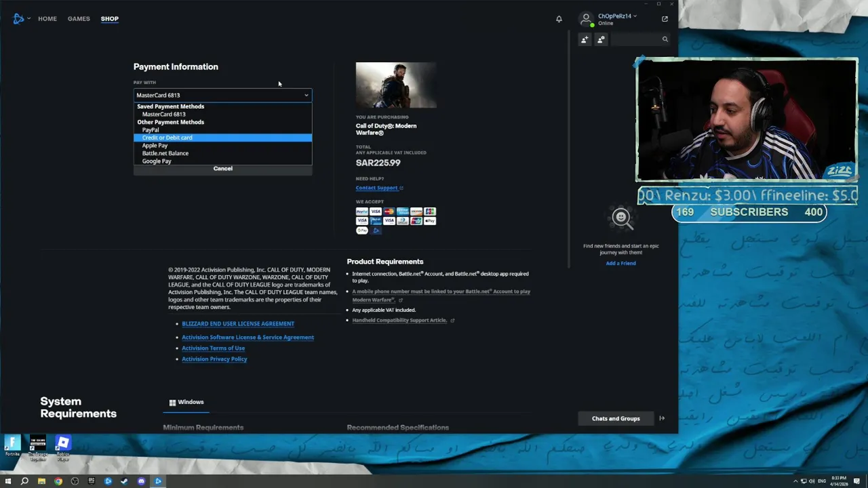Expand the ChOpPeRz14 account dropdown
This screenshot has width=868, height=488.
635,16
